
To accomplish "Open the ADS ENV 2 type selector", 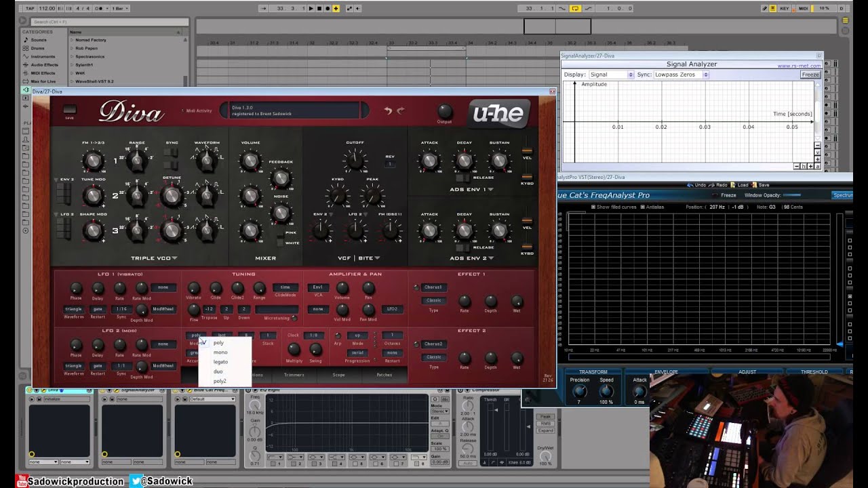I will point(471,258).
